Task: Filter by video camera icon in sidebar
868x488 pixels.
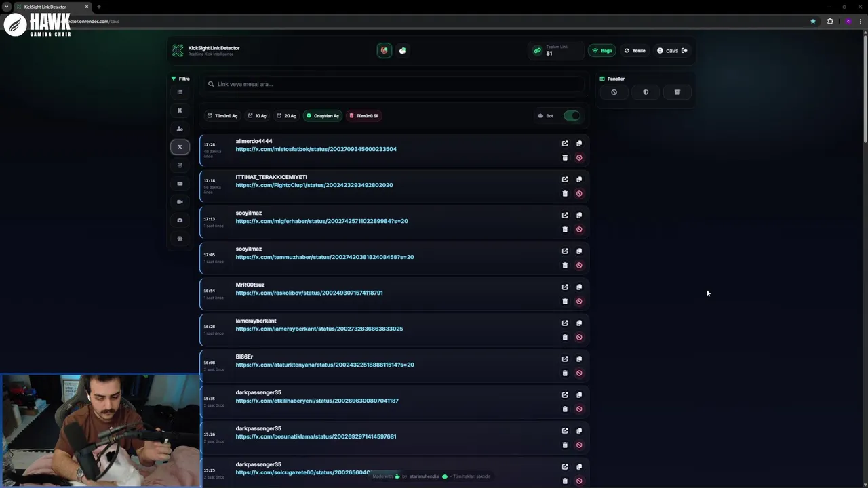Action: (x=180, y=202)
